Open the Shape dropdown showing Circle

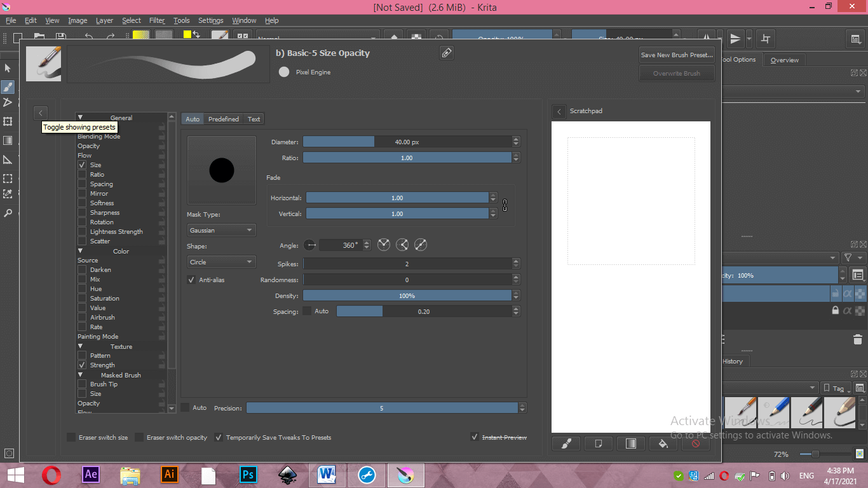[x=221, y=261]
